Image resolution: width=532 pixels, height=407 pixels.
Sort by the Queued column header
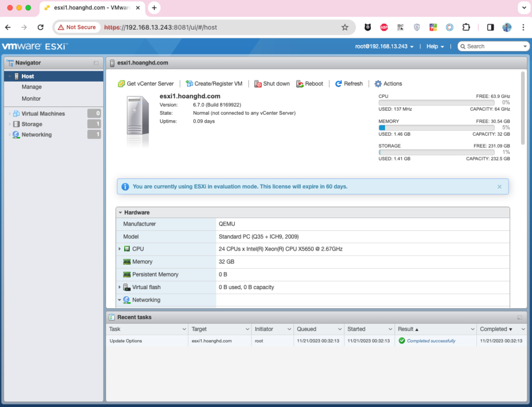pos(307,329)
